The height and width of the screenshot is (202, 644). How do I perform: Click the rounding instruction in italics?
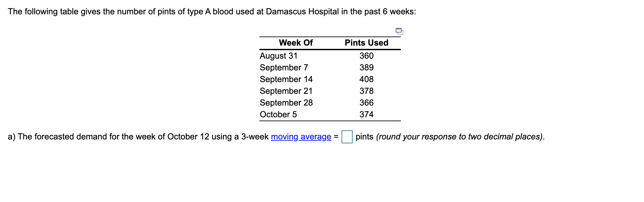(460, 137)
